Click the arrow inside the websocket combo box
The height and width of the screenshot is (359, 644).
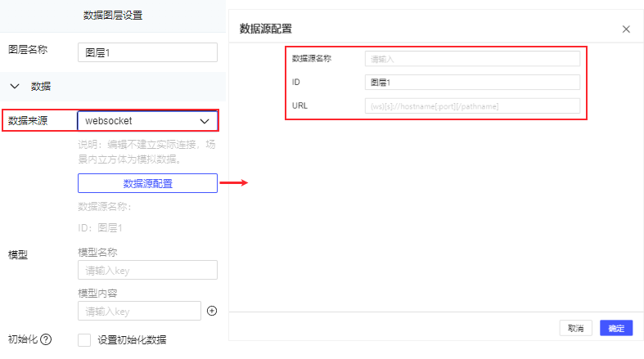[x=205, y=121]
